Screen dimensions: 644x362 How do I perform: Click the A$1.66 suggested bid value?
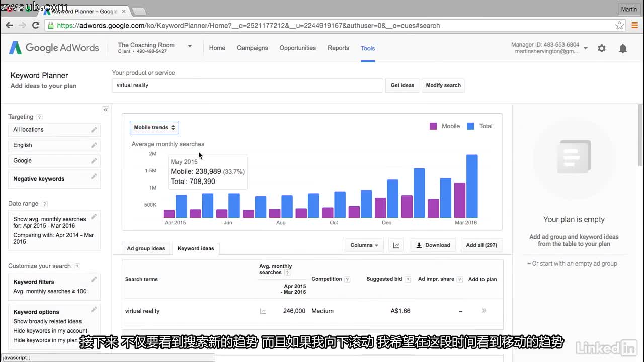[400, 311]
